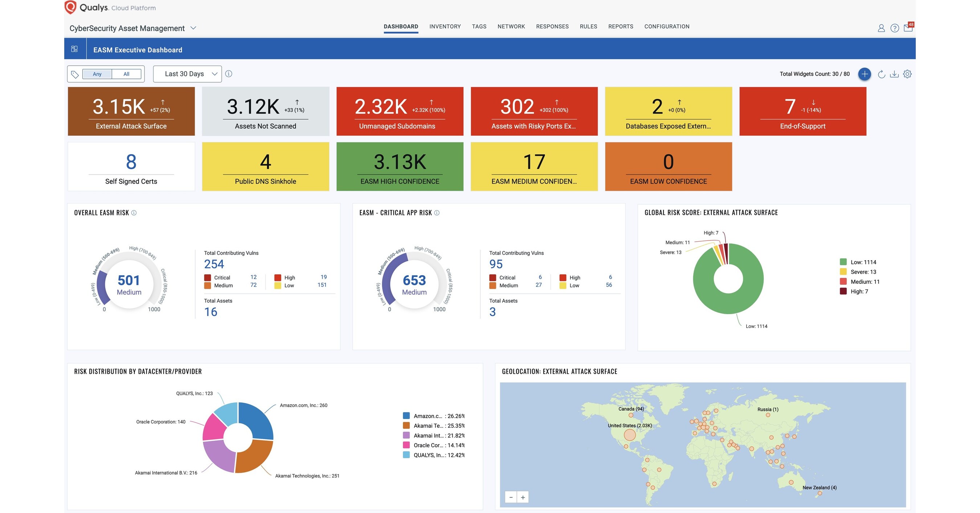Click the add widget plus button
The height and width of the screenshot is (513, 980).
[864, 74]
